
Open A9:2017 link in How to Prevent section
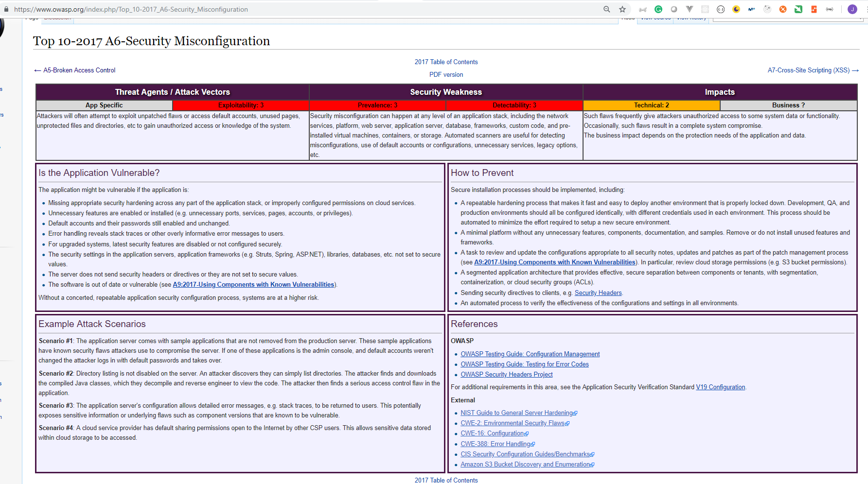point(555,262)
